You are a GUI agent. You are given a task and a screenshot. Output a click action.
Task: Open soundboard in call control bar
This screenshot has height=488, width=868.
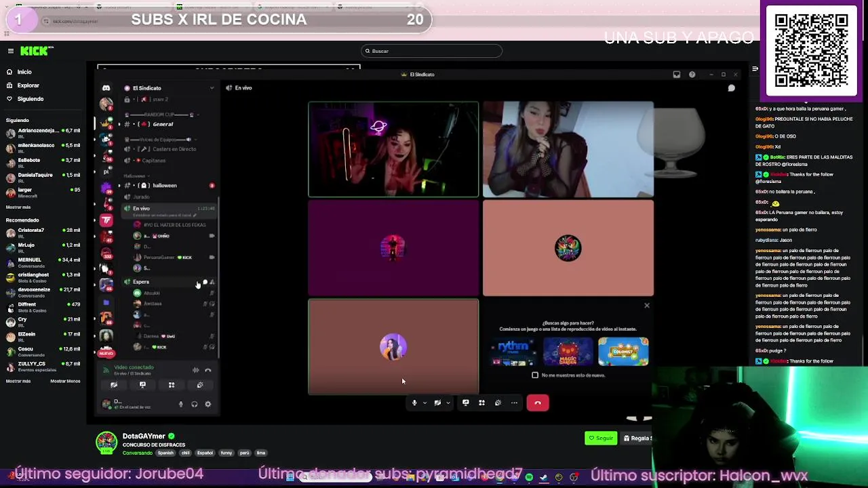tap(498, 403)
